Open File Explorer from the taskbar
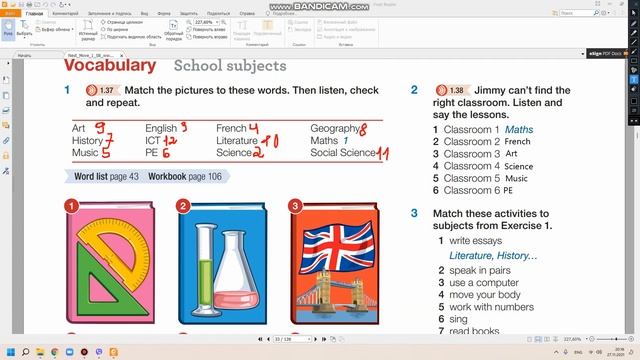640x360 pixels. [40, 352]
